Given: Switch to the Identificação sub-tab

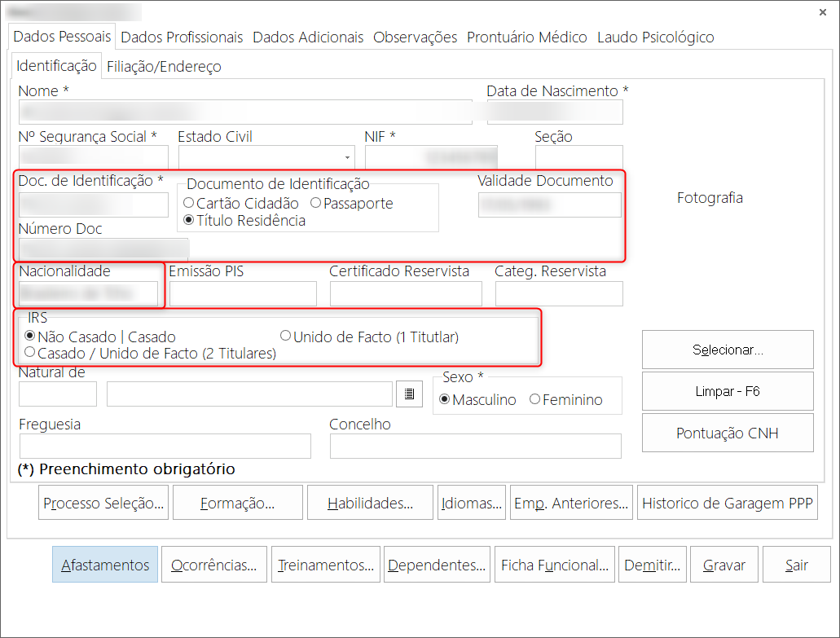Looking at the screenshot, I should coord(56,66).
